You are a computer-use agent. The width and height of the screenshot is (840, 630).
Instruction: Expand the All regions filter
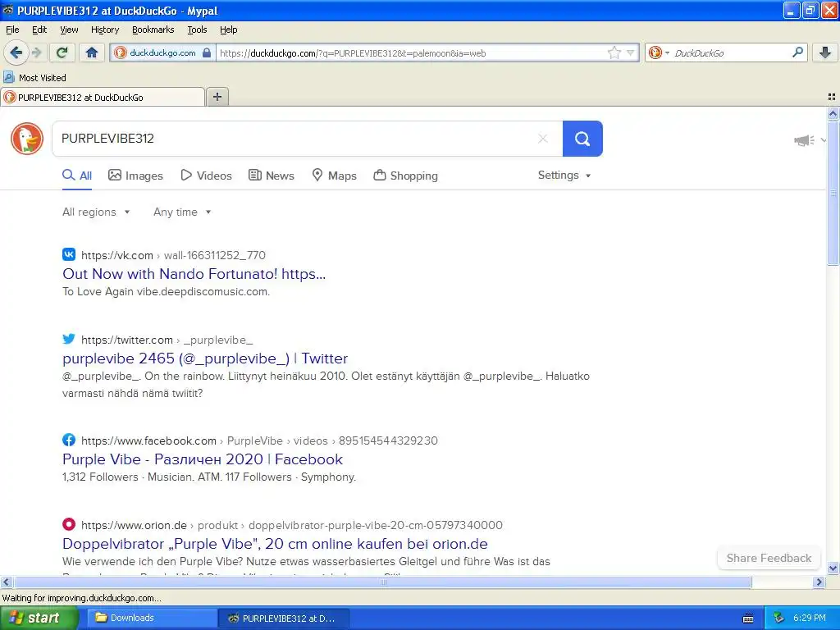(x=96, y=212)
